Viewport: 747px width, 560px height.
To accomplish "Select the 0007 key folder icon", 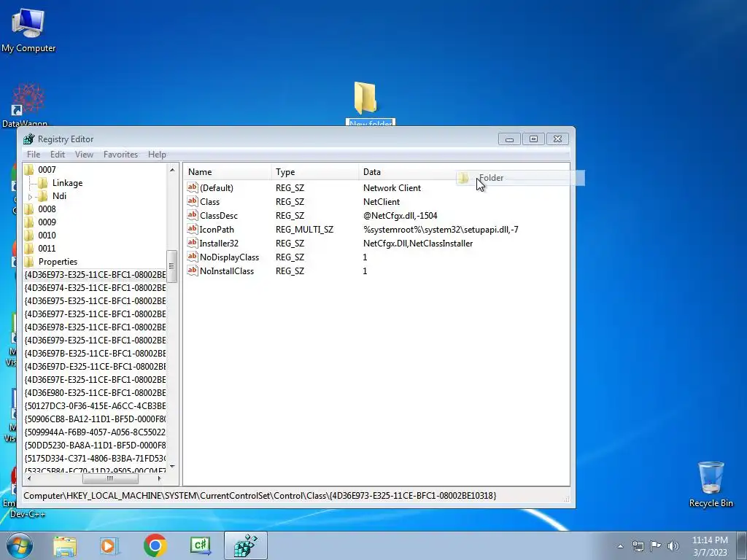I will [x=29, y=169].
